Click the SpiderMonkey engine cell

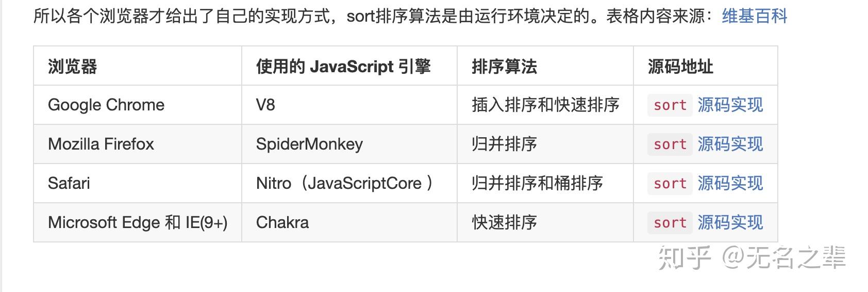(x=309, y=144)
